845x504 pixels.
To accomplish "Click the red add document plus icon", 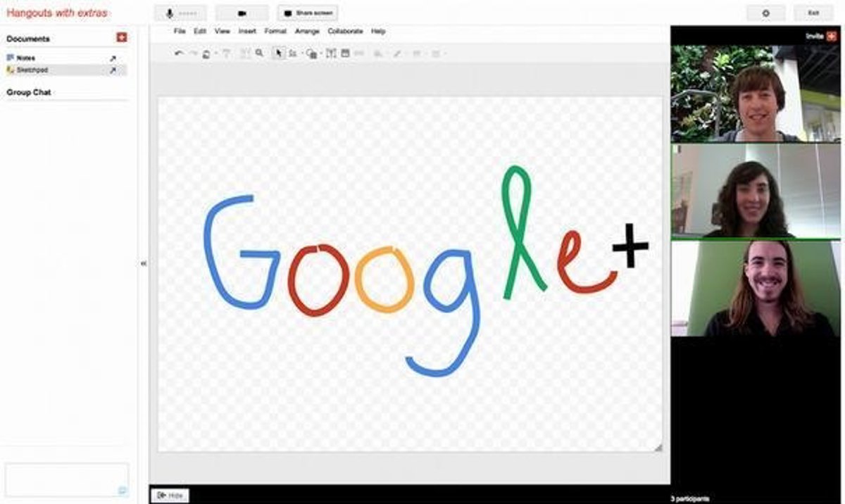I will pos(121,38).
